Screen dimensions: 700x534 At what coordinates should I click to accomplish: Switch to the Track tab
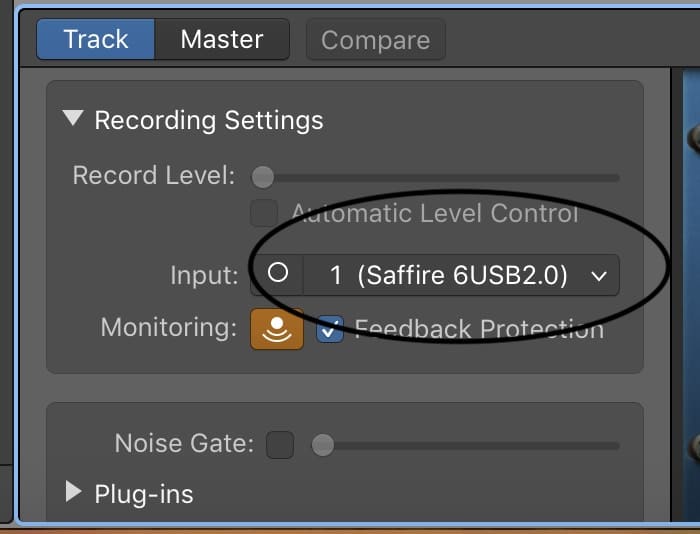click(x=96, y=39)
